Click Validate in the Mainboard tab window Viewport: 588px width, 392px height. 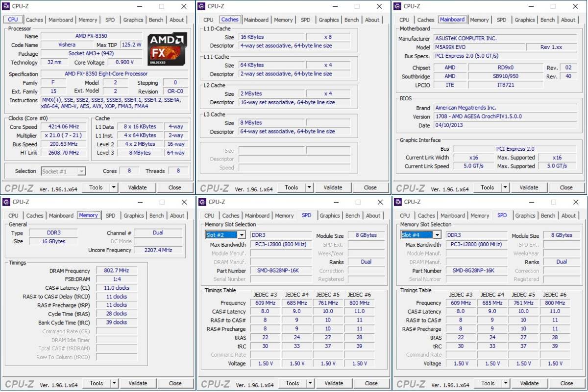tap(529, 187)
